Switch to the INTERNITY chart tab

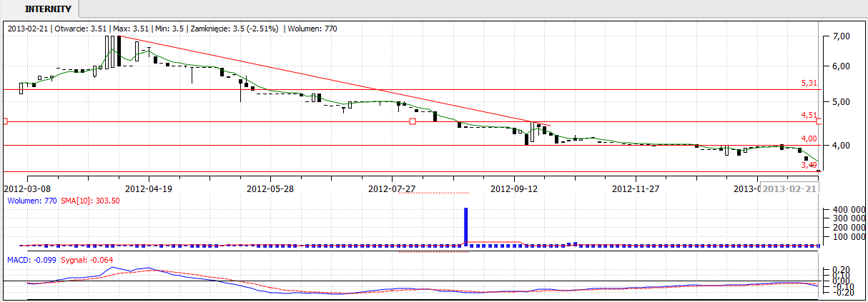point(47,9)
